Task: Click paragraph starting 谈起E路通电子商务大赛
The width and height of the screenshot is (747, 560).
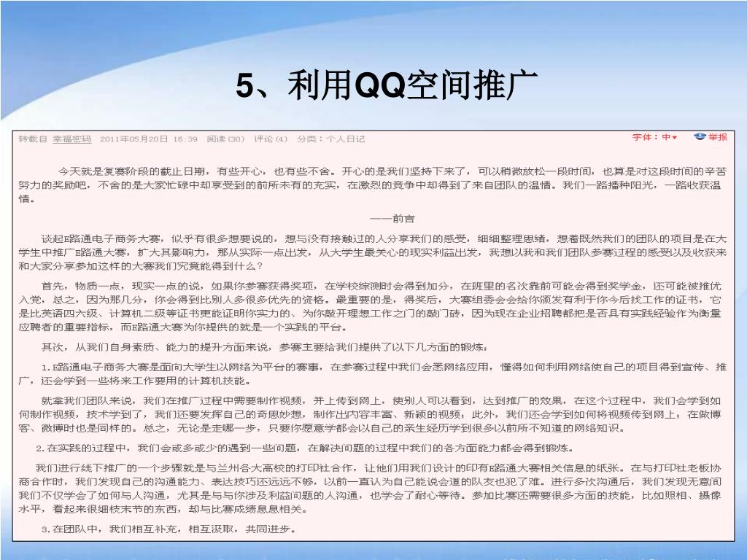Action: (x=373, y=252)
